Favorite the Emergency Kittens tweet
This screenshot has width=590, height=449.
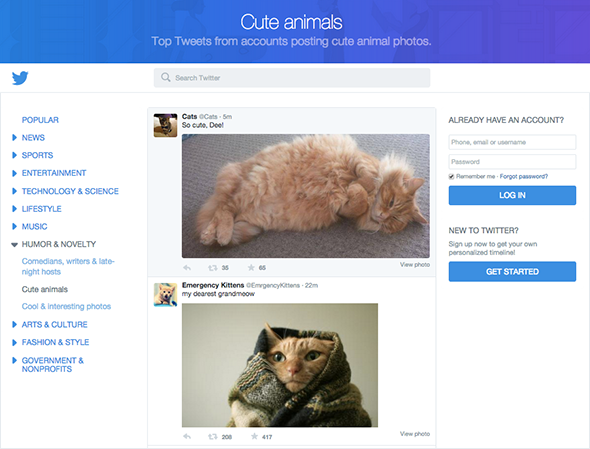pos(254,436)
